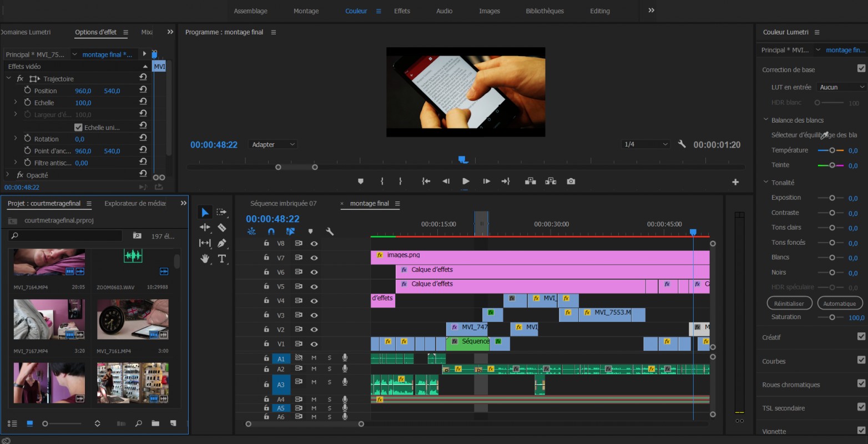This screenshot has width=868, height=444.
Task: Go to In point in program monitor
Action: (x=426, y=181)
